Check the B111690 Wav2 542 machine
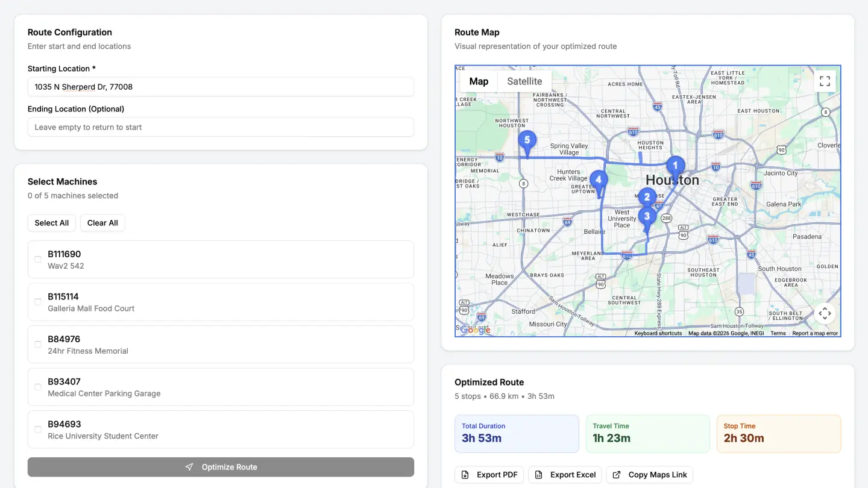The height and width of the screenshot is (488, 868). pyautogui.click(x=38, y=259)
